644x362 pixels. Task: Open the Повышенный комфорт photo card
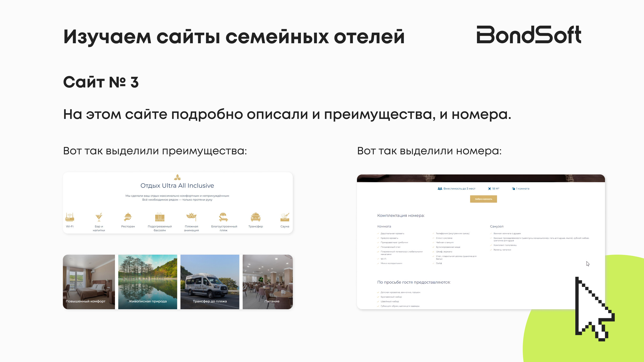coord(89,282)
